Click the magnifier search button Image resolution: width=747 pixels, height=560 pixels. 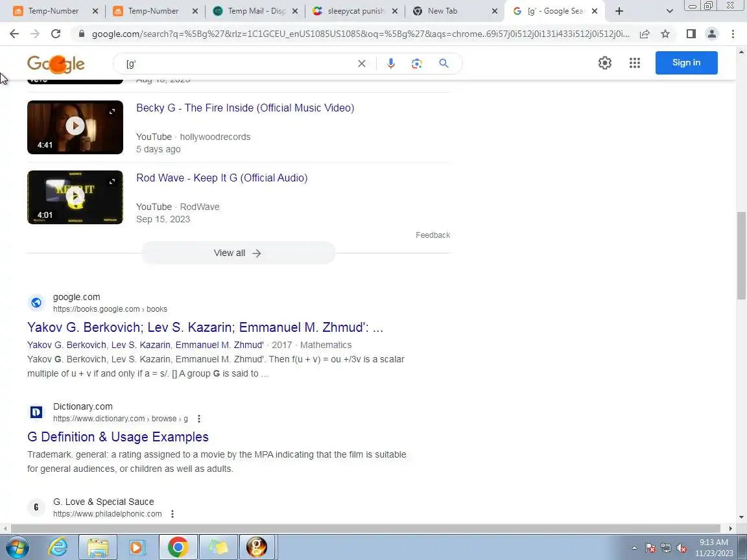444,64
